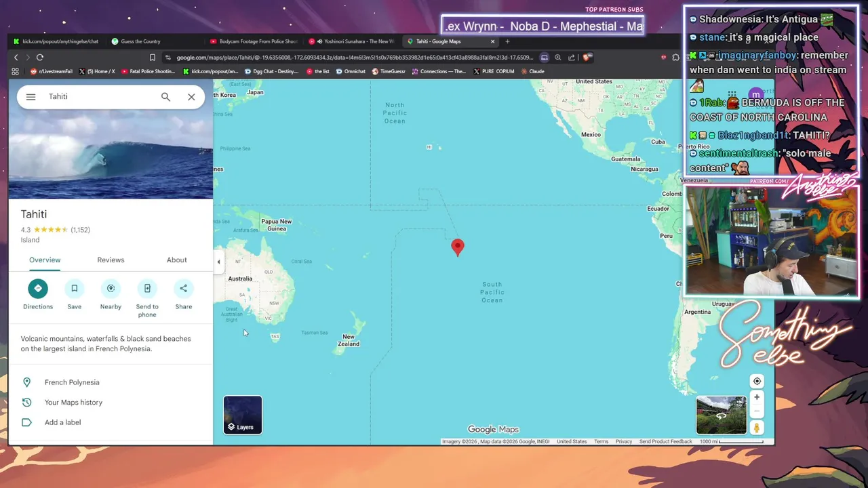Click the United States region link
Screen dimensions: 868x488
pos(572,442)
